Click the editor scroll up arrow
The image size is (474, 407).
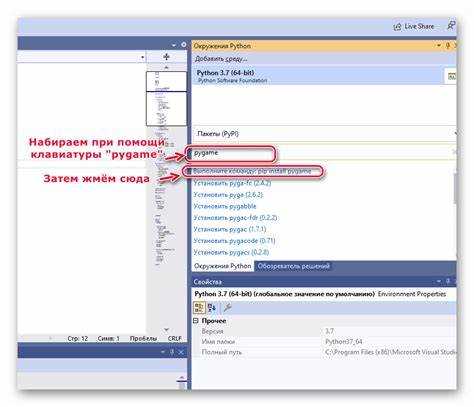coord(166,67)
